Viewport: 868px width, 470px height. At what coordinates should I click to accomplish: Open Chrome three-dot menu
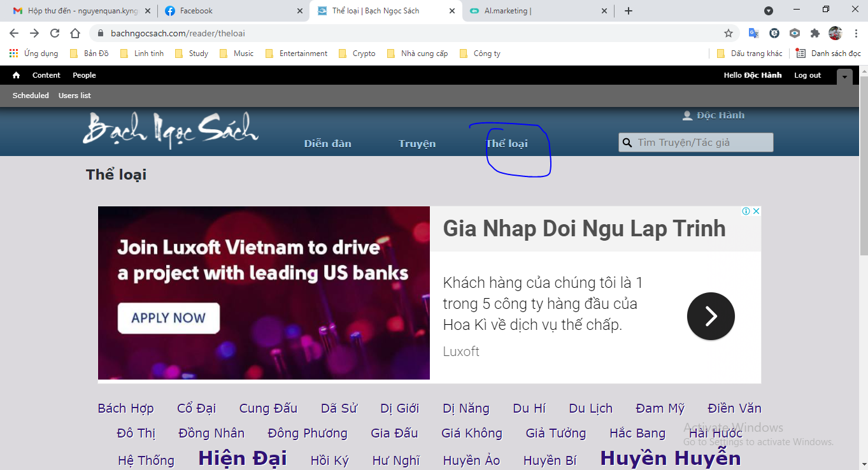click(856, 33)
